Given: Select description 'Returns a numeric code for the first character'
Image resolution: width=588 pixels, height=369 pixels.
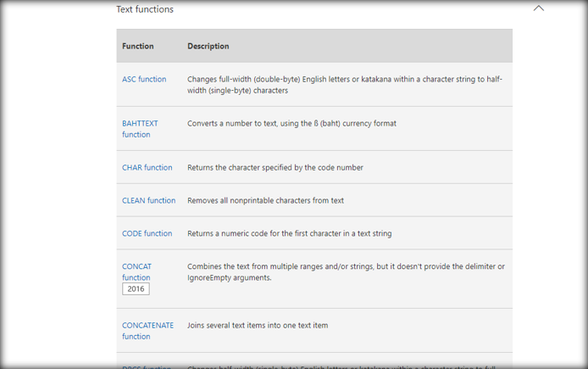Looking at the screenshot, I should [290, 233].
